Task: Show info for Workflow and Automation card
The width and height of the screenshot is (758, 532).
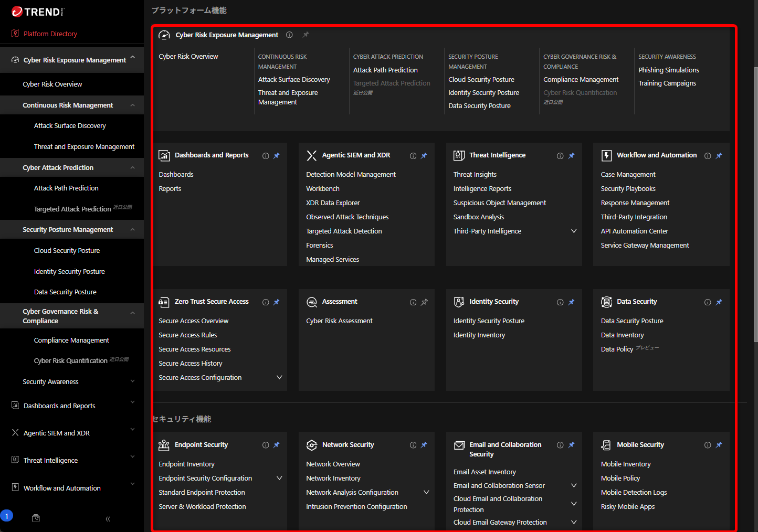Action: pos(708,156)
